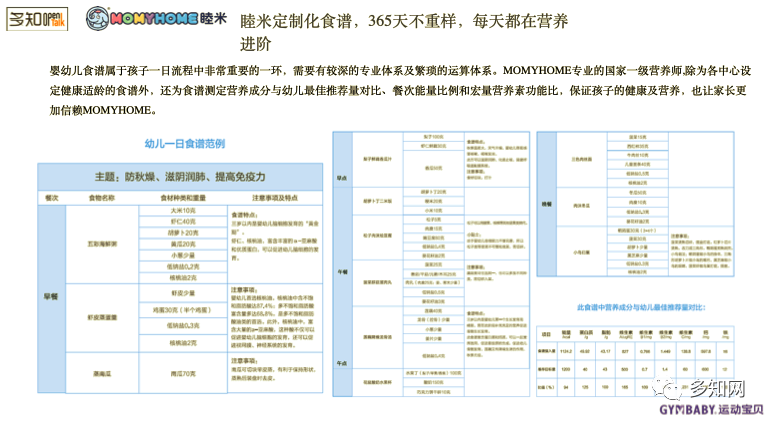This screenshot has width=770, height=422.
Task: Click the 注意事项及特点 column header
Action: click(275, 198)
